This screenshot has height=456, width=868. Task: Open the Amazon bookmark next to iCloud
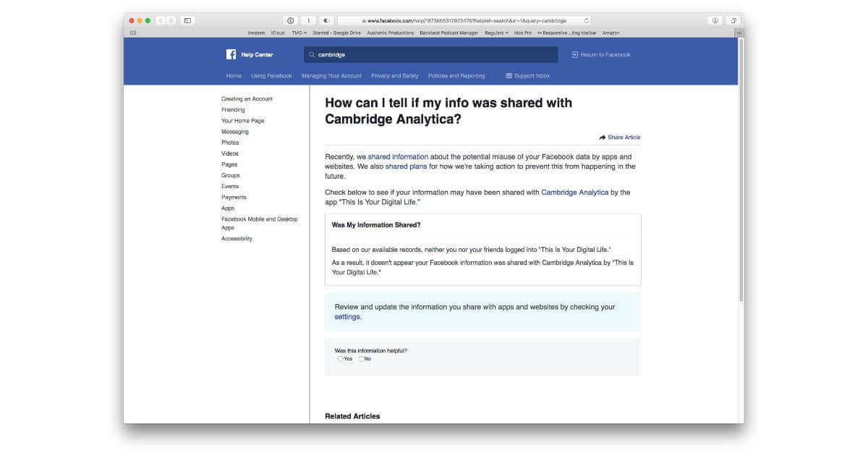click(256, 33)
